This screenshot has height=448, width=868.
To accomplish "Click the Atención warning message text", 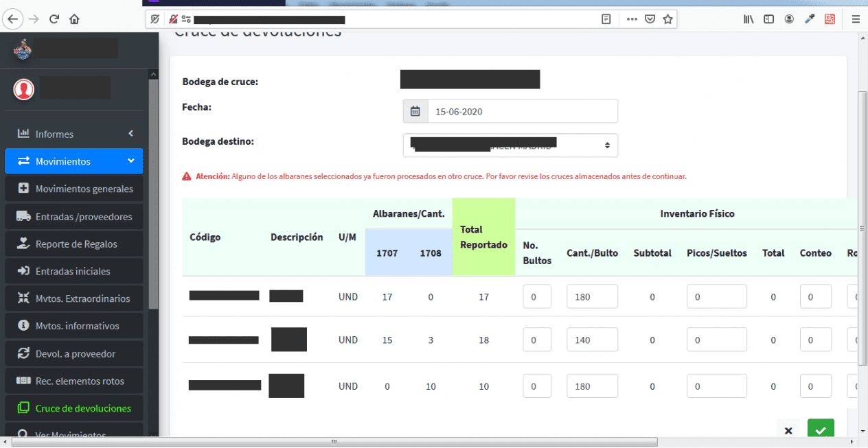I will click(x=441, y=176).
